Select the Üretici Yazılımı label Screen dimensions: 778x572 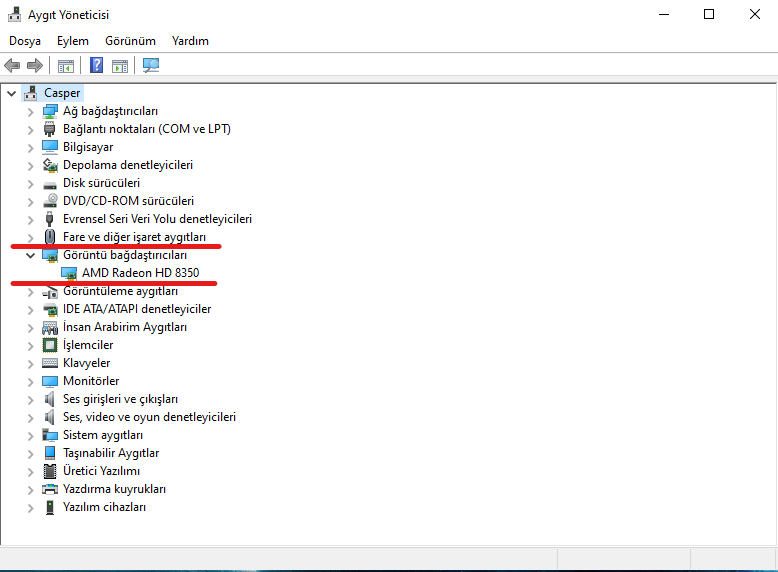pos(101,471)
